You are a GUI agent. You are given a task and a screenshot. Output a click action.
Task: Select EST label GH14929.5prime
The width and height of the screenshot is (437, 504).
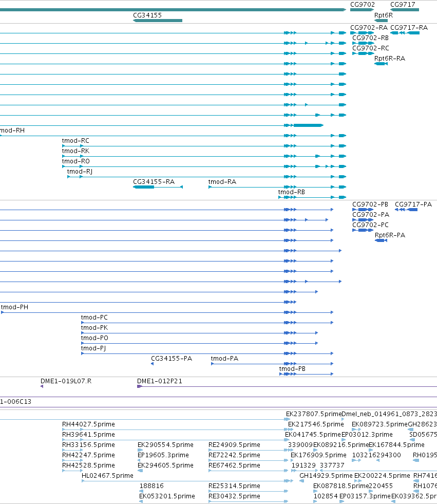pos(326,476)
